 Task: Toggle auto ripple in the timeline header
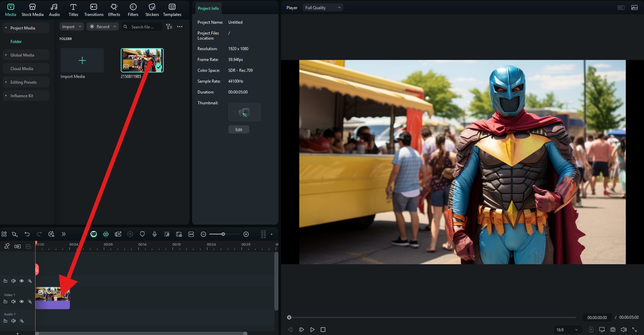[18, 246]
